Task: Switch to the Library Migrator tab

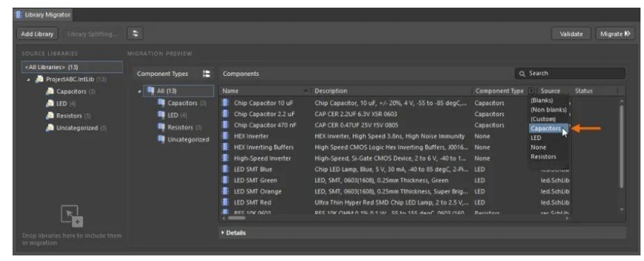Action: coord(43,15)
